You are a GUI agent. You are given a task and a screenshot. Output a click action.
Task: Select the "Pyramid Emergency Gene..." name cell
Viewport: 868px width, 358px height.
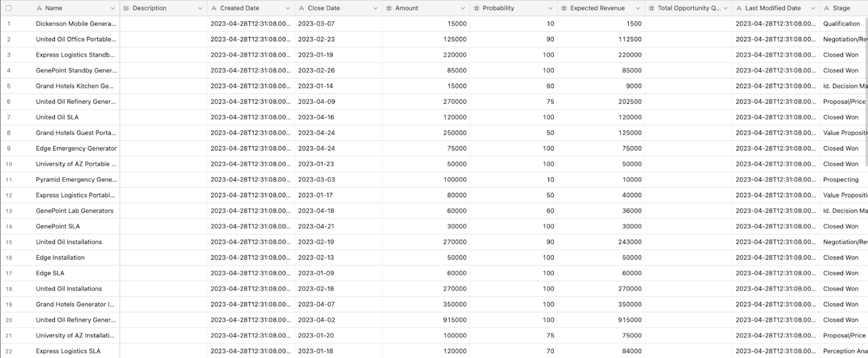point(76,179)
